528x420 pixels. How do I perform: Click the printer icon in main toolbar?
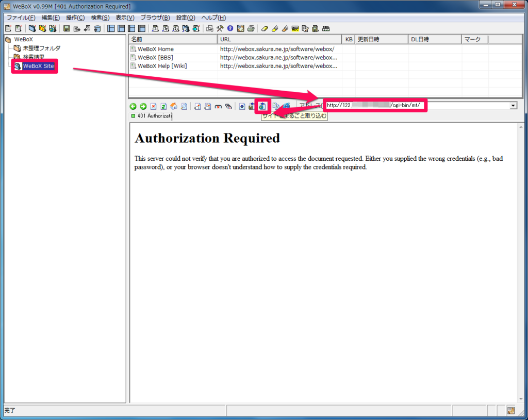251,29
